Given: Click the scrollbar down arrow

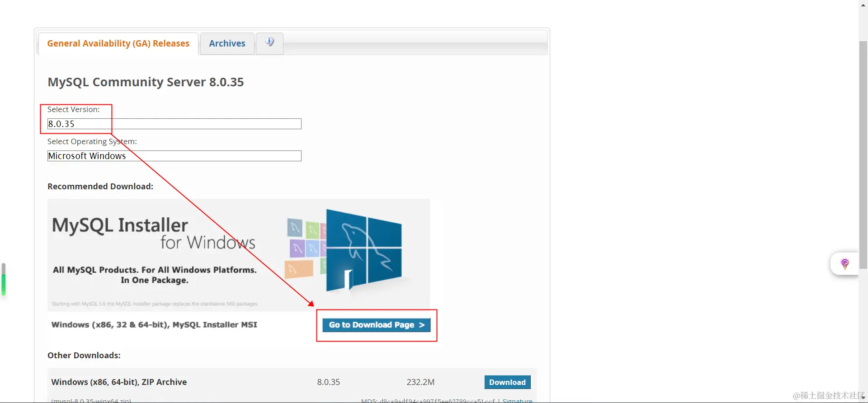Looking at the screenshot, I should pyautogui.click(x=863, y=398).
